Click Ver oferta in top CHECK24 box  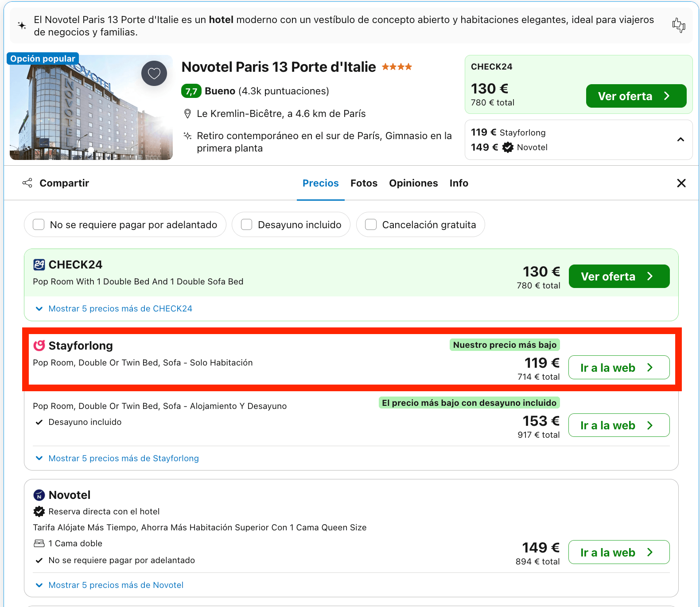[636, 96]
